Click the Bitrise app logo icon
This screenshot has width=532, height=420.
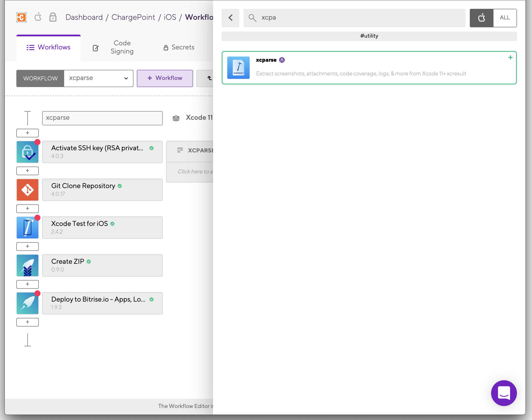pos(22,17)
